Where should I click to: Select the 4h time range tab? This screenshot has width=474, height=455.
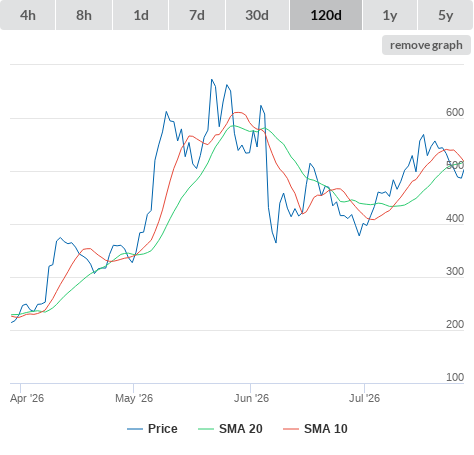28,15
